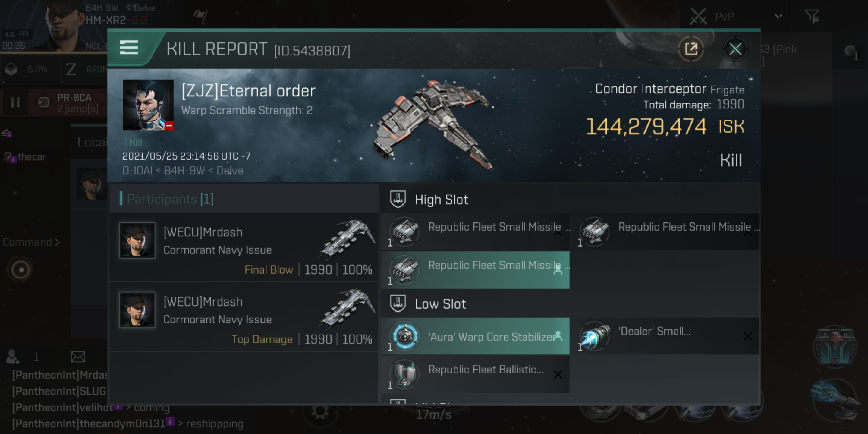
Task: Click the close X button on Kill Report
Action: tap(735, 49)
